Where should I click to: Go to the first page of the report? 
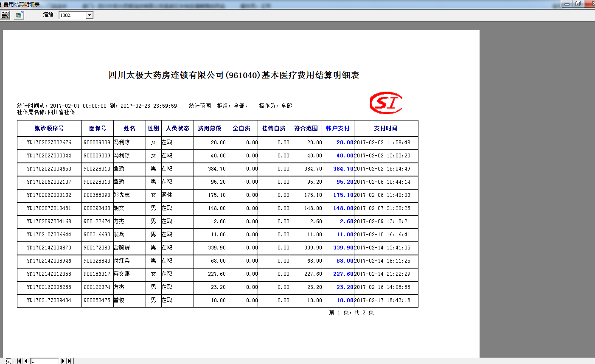(x=20, y=361)
